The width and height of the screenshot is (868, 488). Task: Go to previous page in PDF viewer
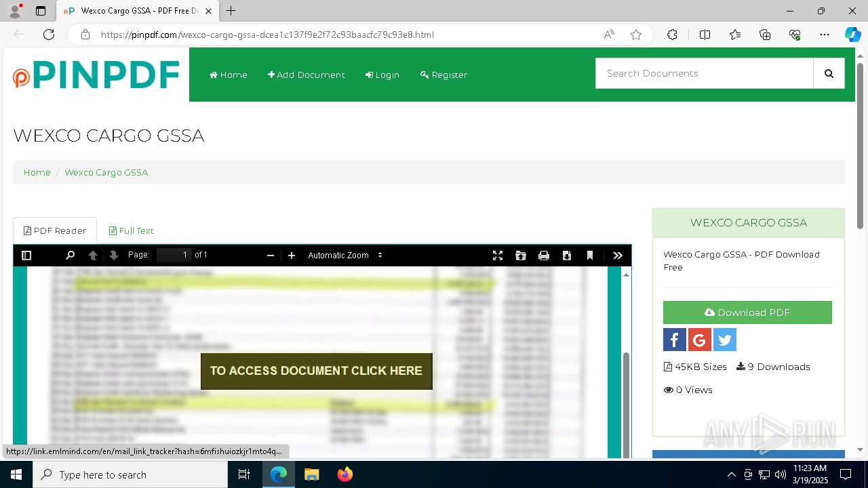pyautogui.click(x=93, y=256)
